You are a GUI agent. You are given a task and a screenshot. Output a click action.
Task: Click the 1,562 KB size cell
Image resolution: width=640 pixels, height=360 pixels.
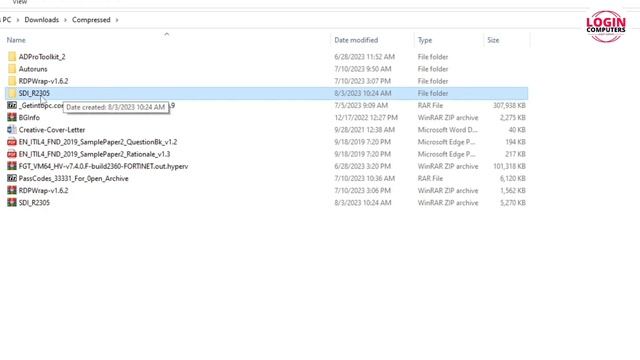(513, 191)
